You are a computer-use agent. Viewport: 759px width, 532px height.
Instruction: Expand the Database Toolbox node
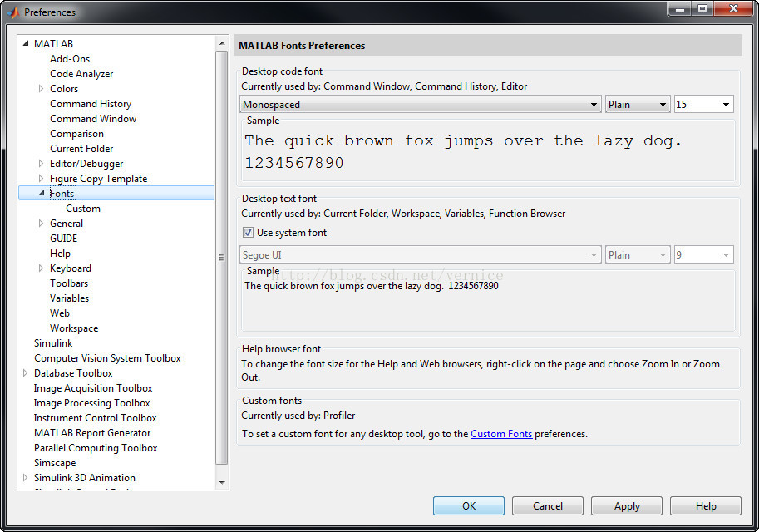[x=25, y=373]
